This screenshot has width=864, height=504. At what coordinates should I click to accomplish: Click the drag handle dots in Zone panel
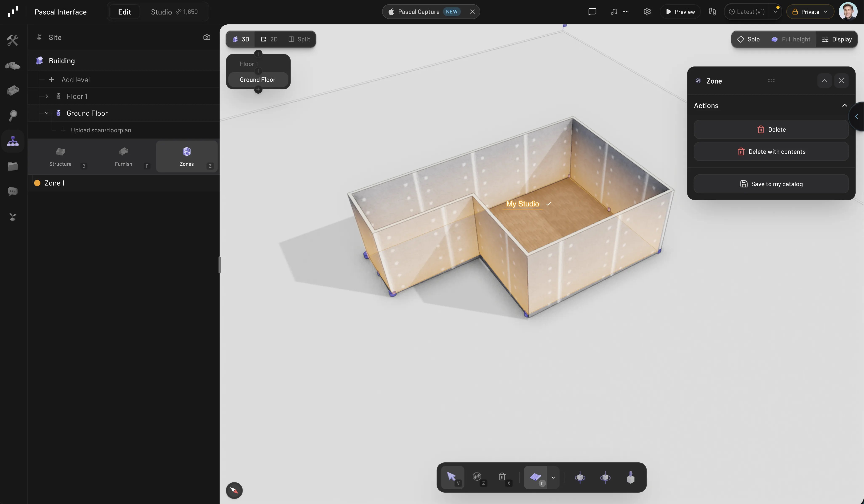(771, 81)
